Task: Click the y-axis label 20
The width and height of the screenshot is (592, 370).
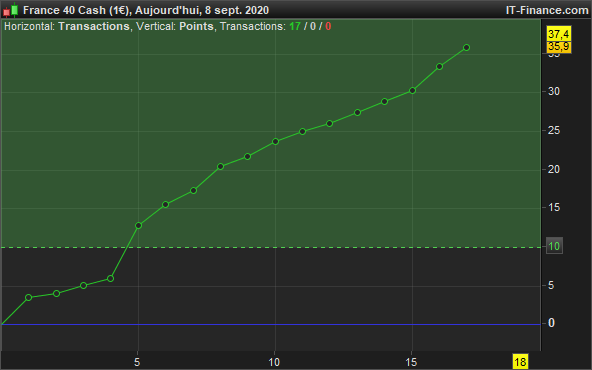Action: [554, 170]
